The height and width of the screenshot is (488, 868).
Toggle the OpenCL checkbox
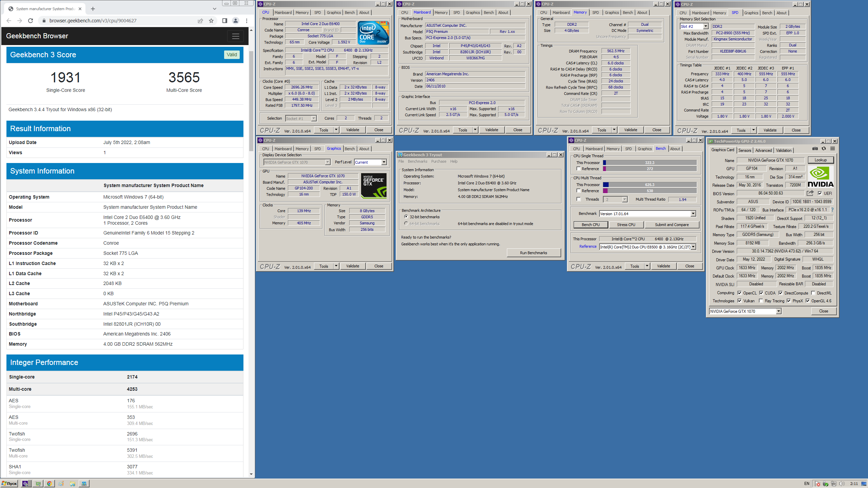pyautogui.click(x=739, y=293)
